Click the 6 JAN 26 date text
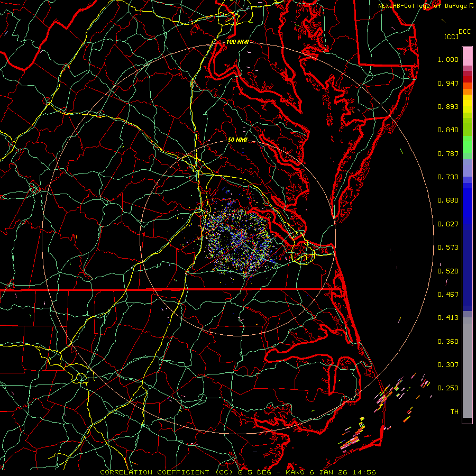The height and width of the screenshot is (476, 476). click(x=329, y=472)
